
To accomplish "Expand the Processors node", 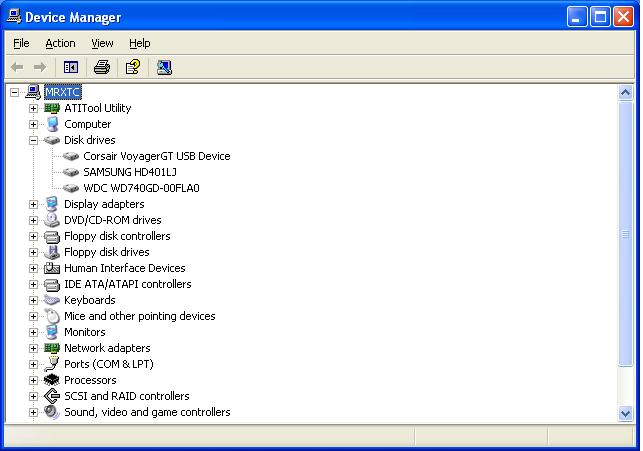I will click(x=33, y=380).
